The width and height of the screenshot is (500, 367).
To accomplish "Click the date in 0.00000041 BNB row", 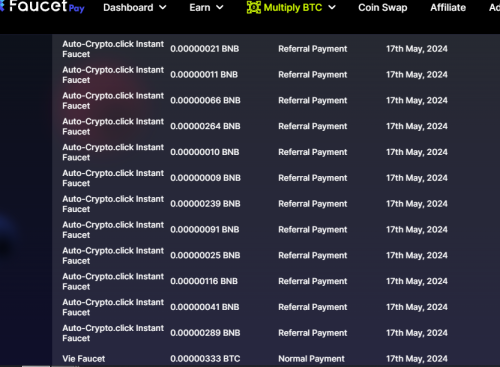I will (x=417, y=307).
